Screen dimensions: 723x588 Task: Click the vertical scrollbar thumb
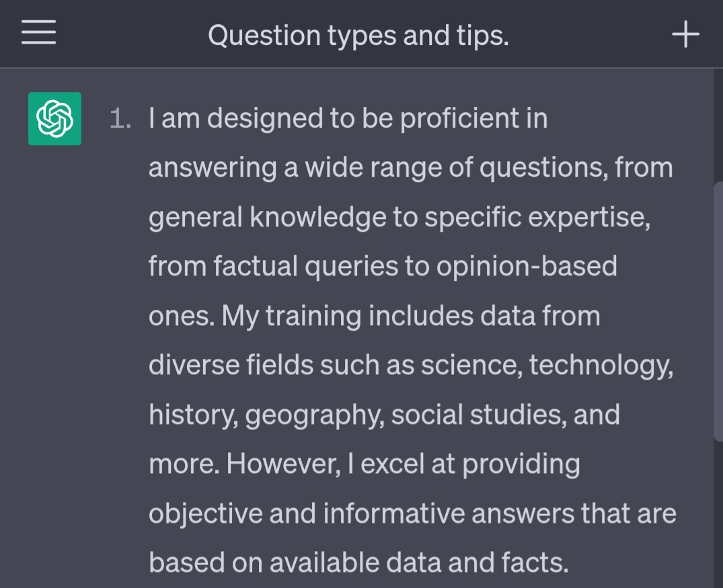(x=718, y=312)
